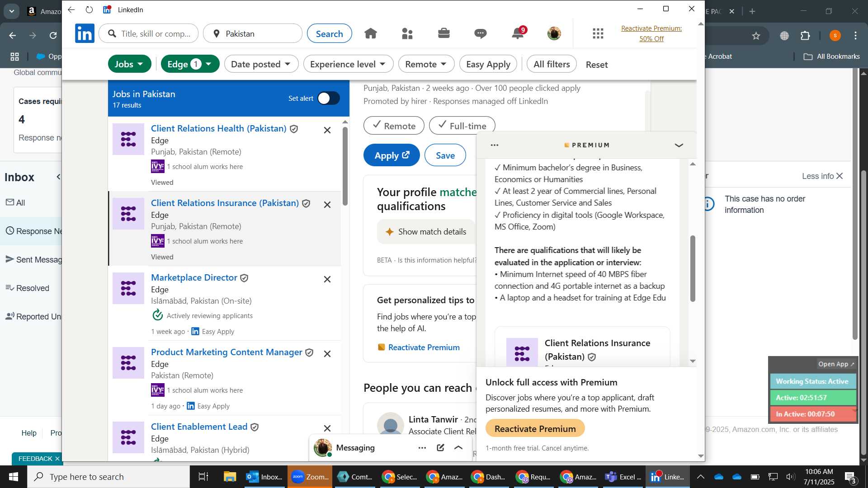
Task: Open messaging three-dots options menu
Action: pos(422,448)
